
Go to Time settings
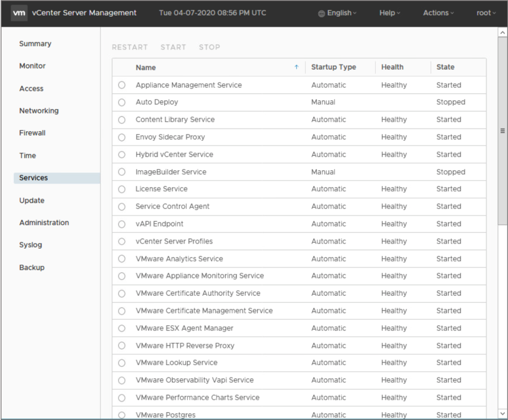click(27, 155)
